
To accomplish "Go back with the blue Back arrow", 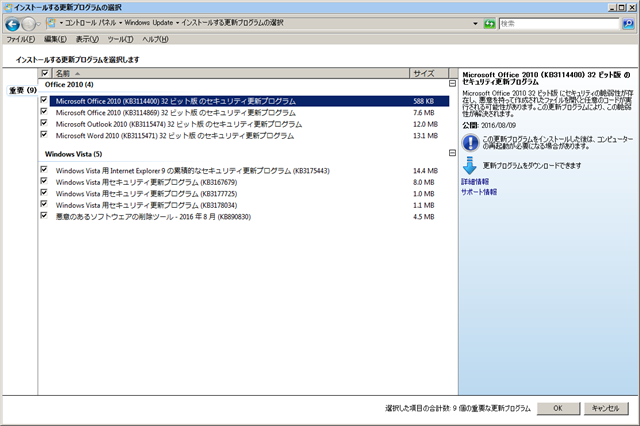I will tap(12, 24).
